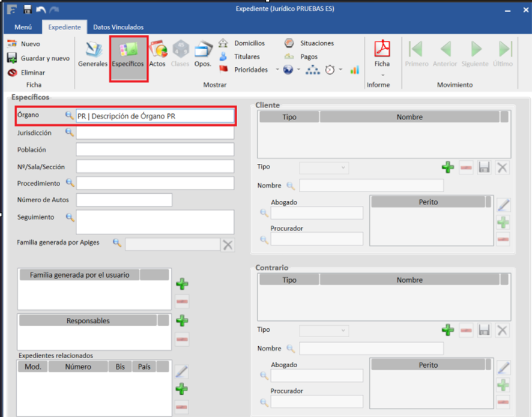This screenshot has width=532, height=417.
Task: Open the Opos. section icon
Action: (x=203, y=54)
